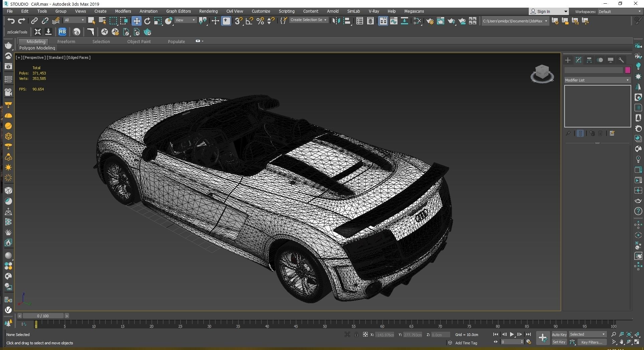Open the Modify panel tab icon
Image resolution: width=644 pixels, height=350 pixels.
pyautogui.click(x=579, y=60)
